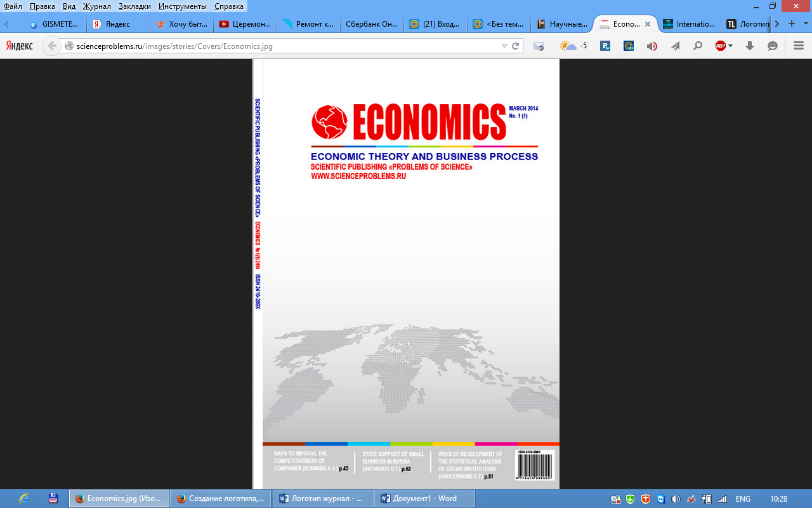The image size is (812, 508).
Task: Open the Economics.jpg Firefox taskbar button
Action: pyautogui.click(x=119, y=498)
